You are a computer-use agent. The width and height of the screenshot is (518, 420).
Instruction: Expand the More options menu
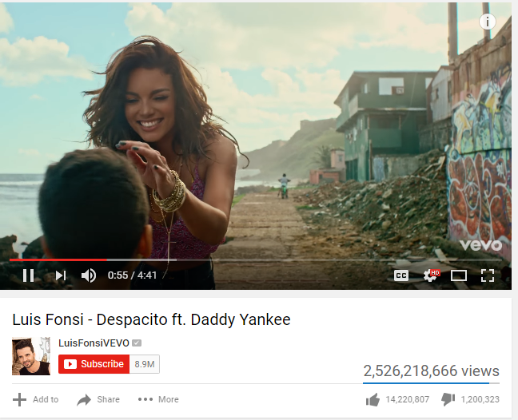[x=158, y=399]
